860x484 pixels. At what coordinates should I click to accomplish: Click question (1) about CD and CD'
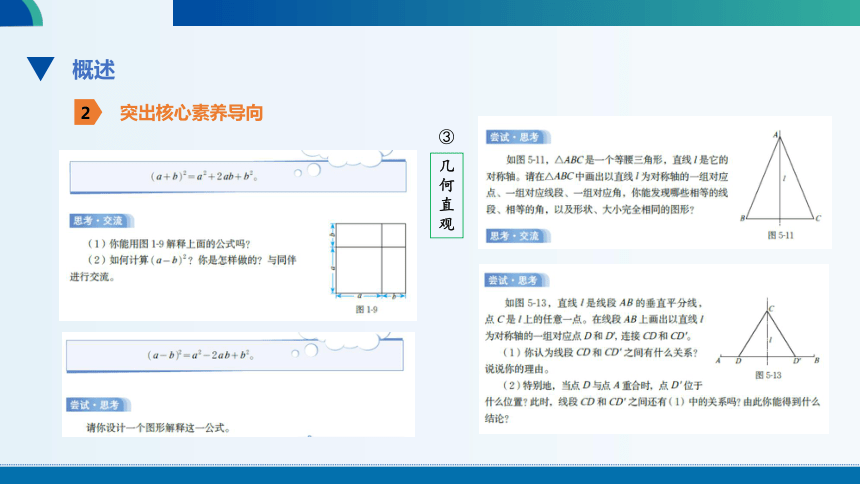[600, 352]
